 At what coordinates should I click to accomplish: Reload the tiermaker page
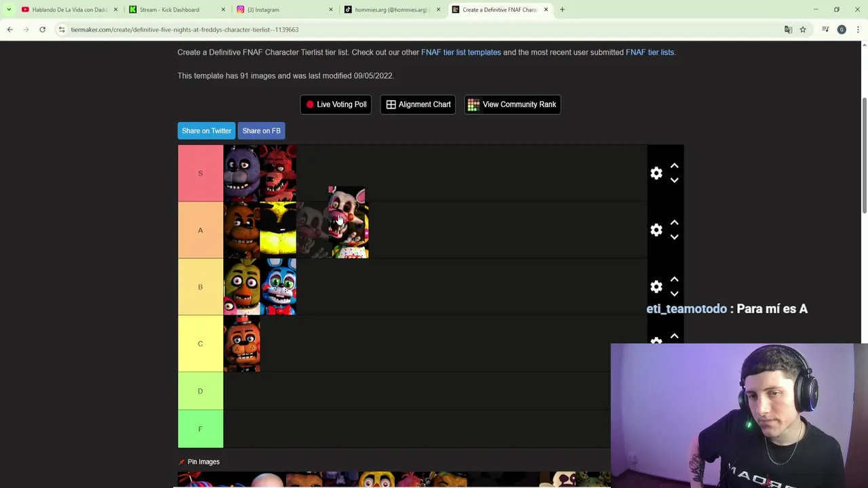pos(42,29)
